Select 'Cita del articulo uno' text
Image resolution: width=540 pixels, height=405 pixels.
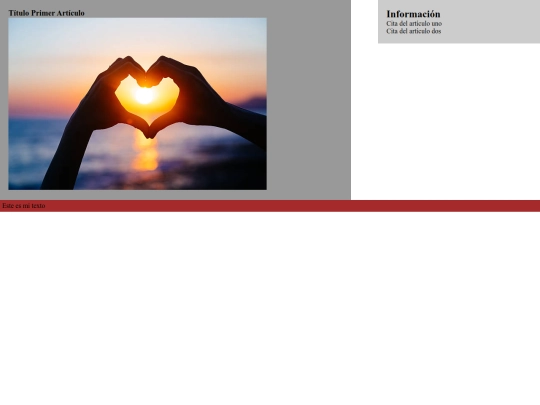pos(414,23)
